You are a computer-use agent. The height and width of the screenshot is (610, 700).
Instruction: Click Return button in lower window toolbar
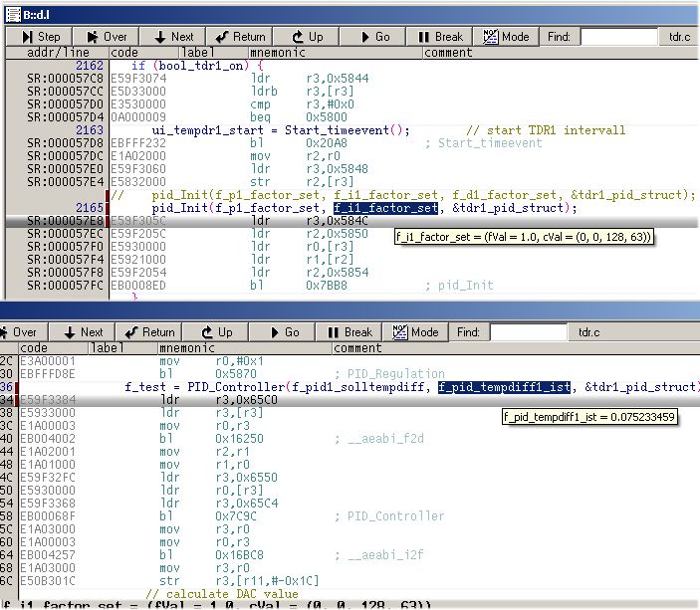pyautogui.click(x=148, y=332)
